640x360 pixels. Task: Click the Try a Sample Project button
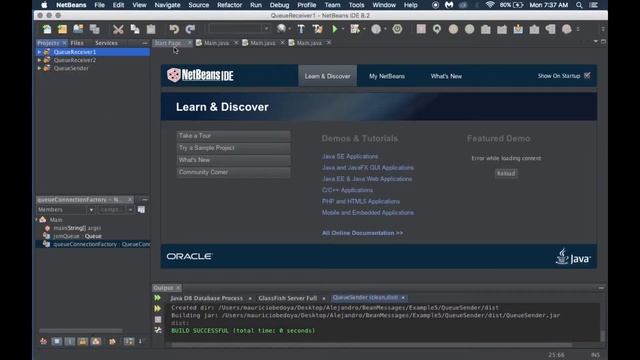pyautogui.click(x=233, y=148)
